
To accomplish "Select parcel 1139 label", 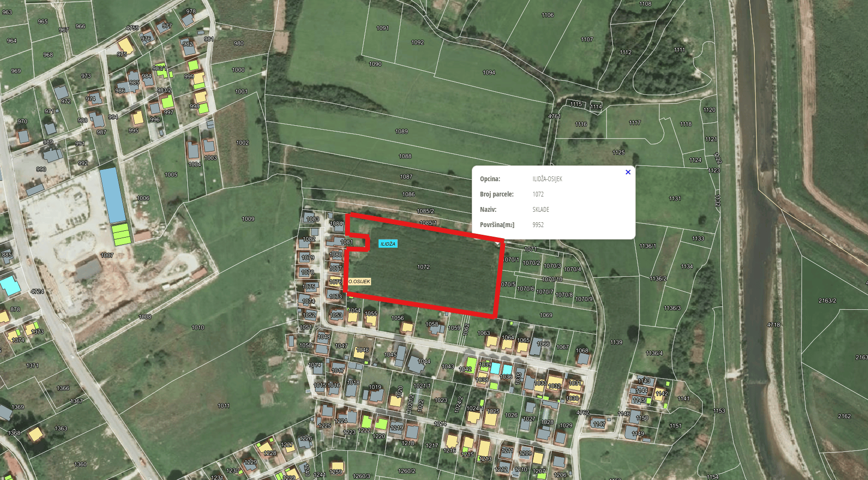I will tap(616, 342).
